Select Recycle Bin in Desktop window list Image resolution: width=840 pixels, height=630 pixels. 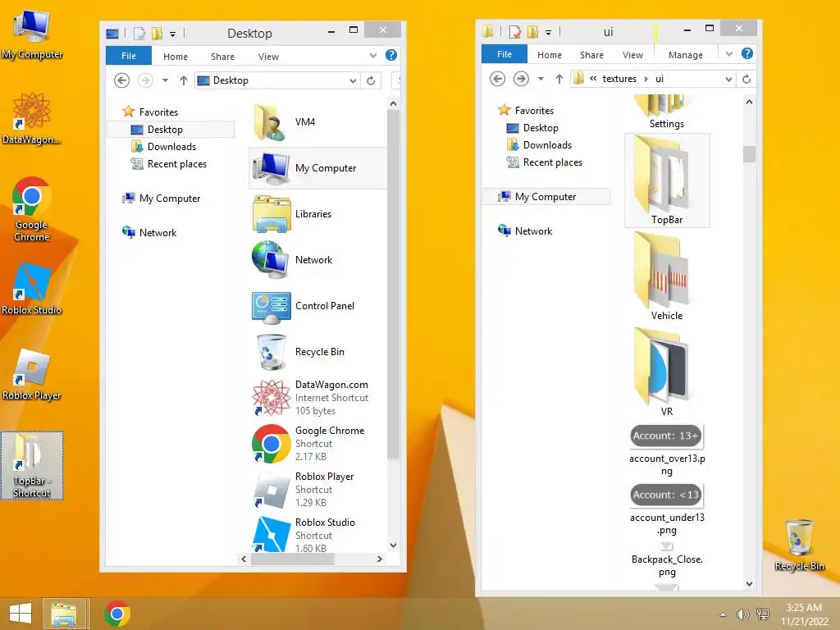[317, 352]
